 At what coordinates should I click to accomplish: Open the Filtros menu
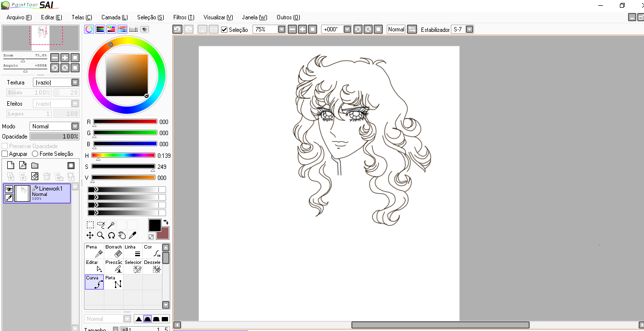click(x=184, y=17)
